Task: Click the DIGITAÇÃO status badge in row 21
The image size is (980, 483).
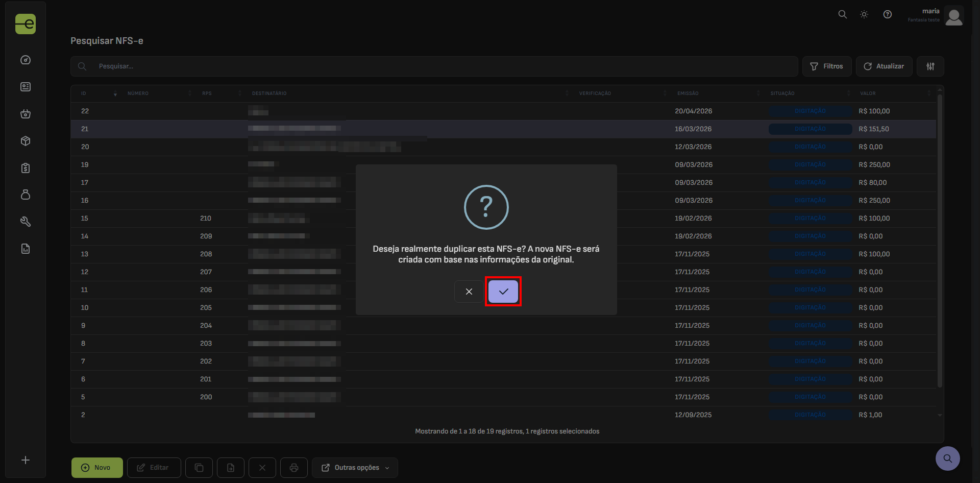Action: click(811, 129)
